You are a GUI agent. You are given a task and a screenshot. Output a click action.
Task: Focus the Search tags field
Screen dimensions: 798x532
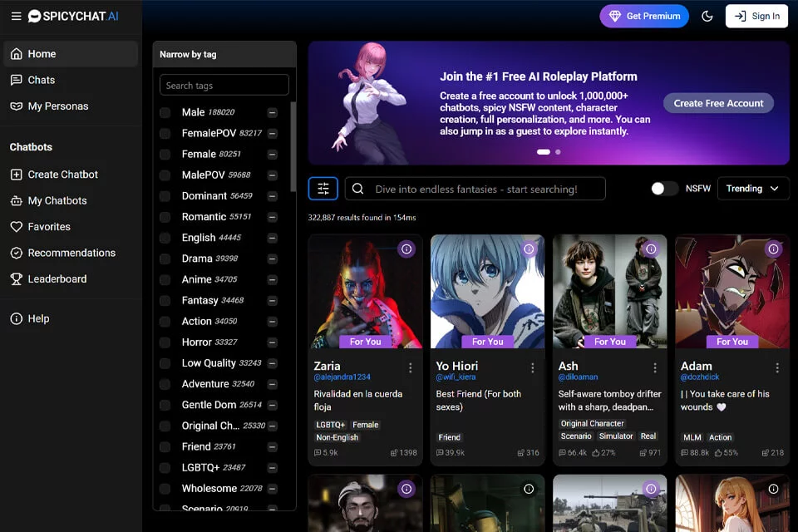(x=224, y=85)
